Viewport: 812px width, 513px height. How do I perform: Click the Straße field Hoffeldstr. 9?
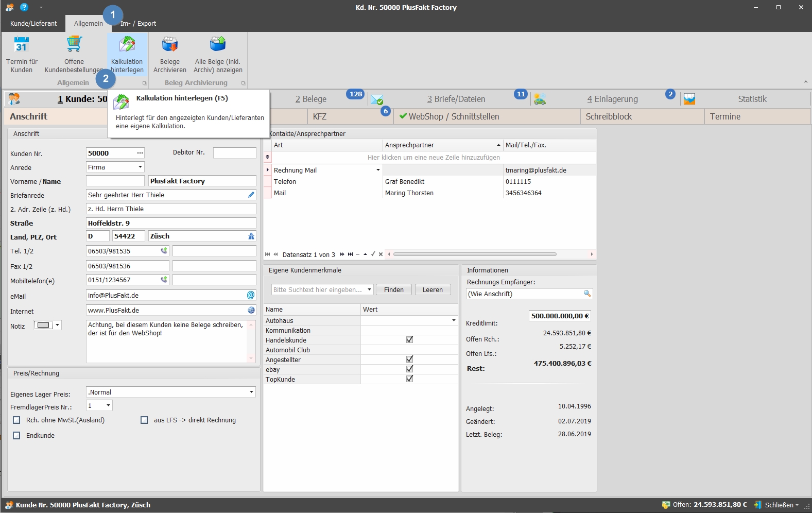pos(171,223)
